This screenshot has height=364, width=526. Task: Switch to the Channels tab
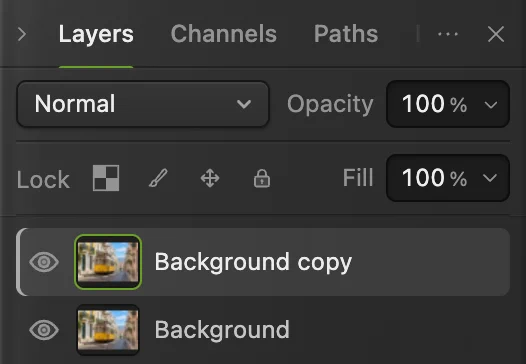[224, 34]
